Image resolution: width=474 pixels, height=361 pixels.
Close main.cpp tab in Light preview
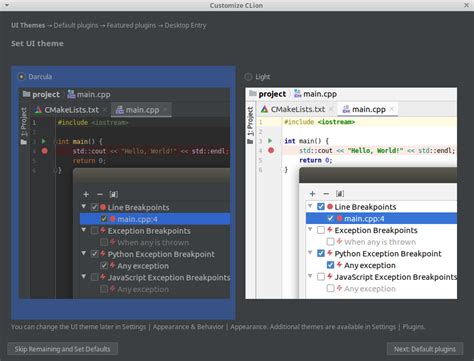[392, 109]
